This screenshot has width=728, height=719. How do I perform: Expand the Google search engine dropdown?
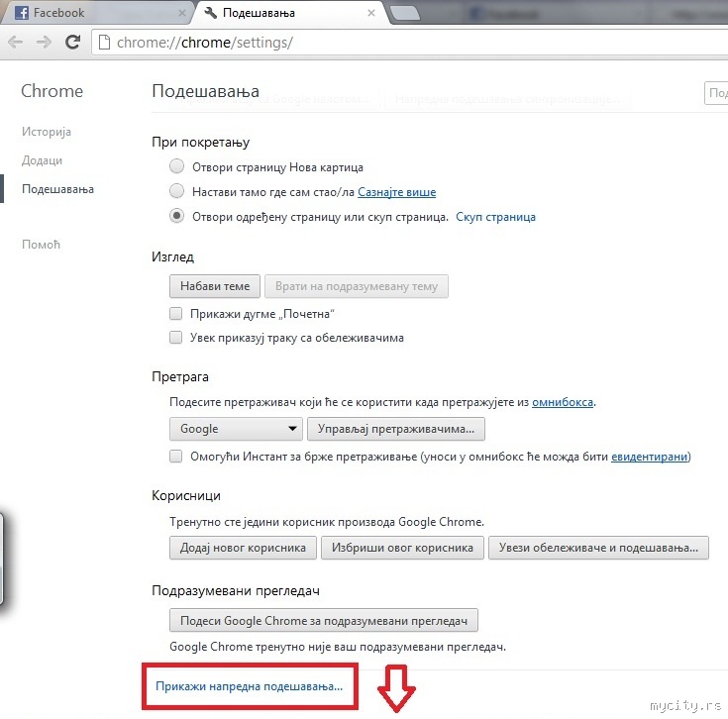(x=236, y=429)
